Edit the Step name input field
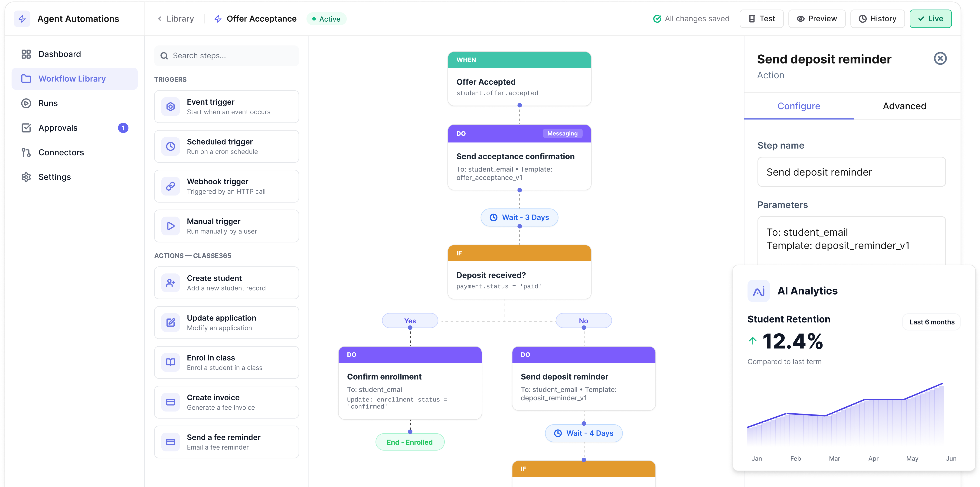This screenshot has height=487, width=980. [851, 172]
